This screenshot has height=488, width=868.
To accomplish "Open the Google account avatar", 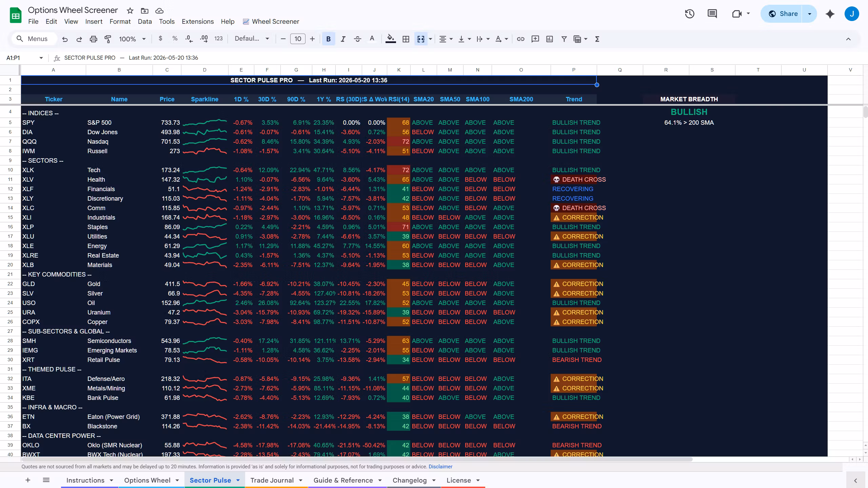I will tap(851, 14).
